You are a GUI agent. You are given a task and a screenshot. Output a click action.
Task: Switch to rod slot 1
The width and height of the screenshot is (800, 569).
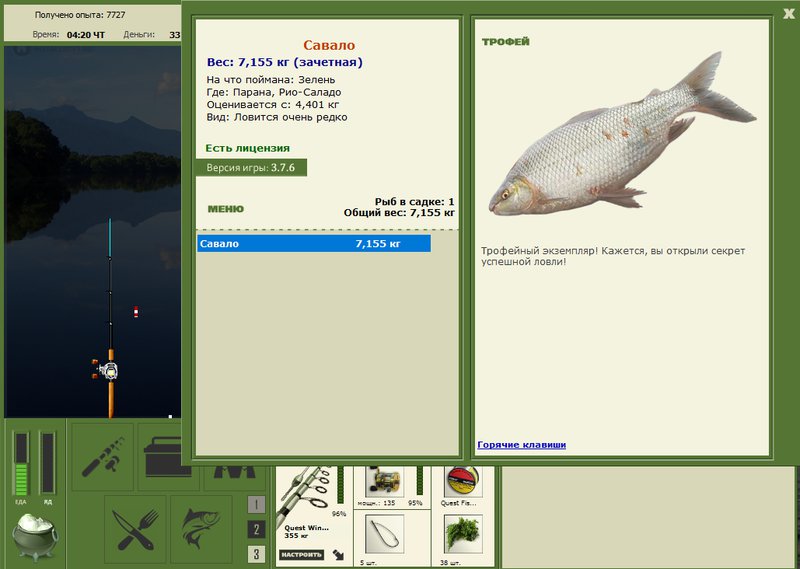click(256, 505)
